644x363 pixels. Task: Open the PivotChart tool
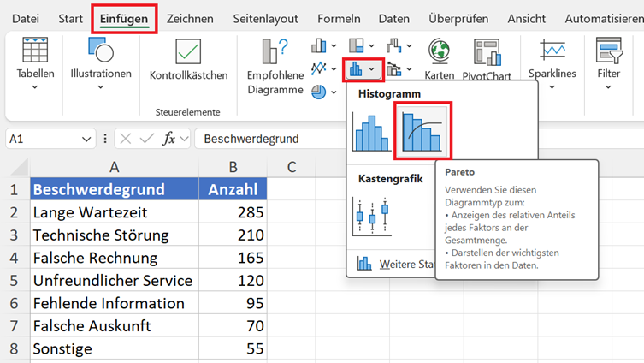pos(487,59)
